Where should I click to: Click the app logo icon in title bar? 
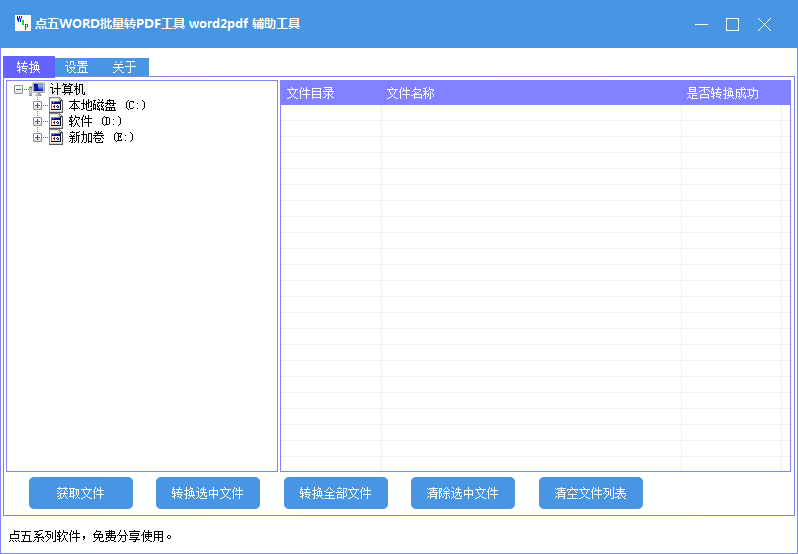[x=22, y=23]
